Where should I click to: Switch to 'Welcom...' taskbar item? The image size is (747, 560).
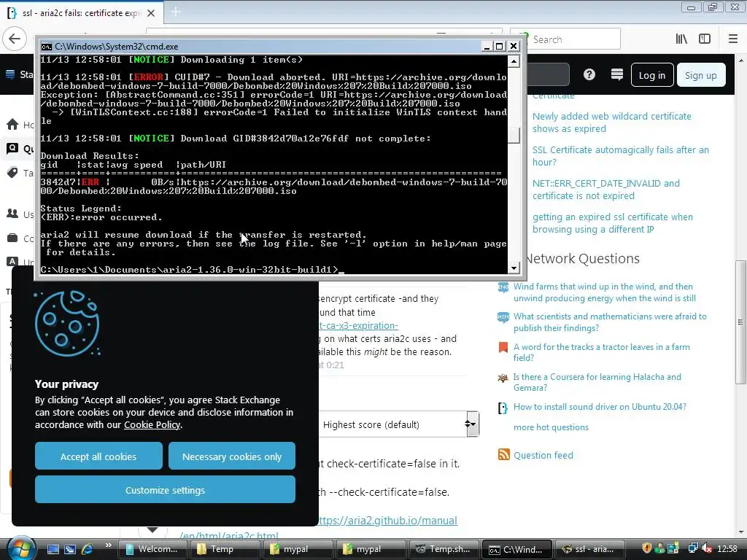[x=153, y=549]
